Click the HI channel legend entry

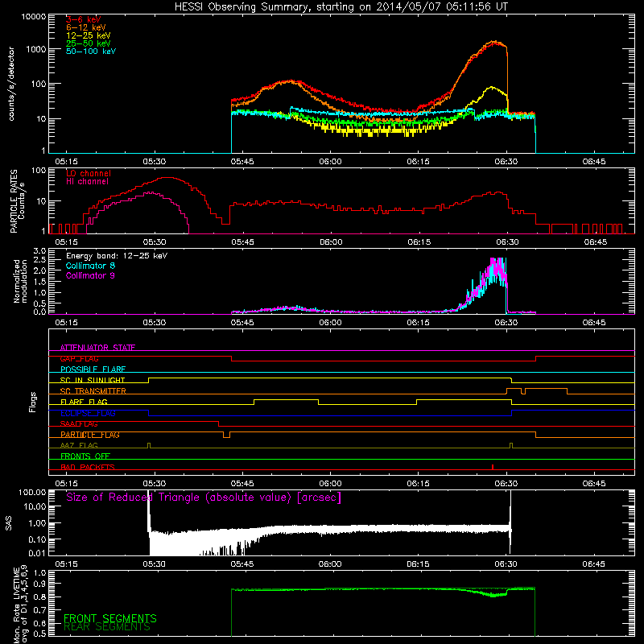(87, 181)
